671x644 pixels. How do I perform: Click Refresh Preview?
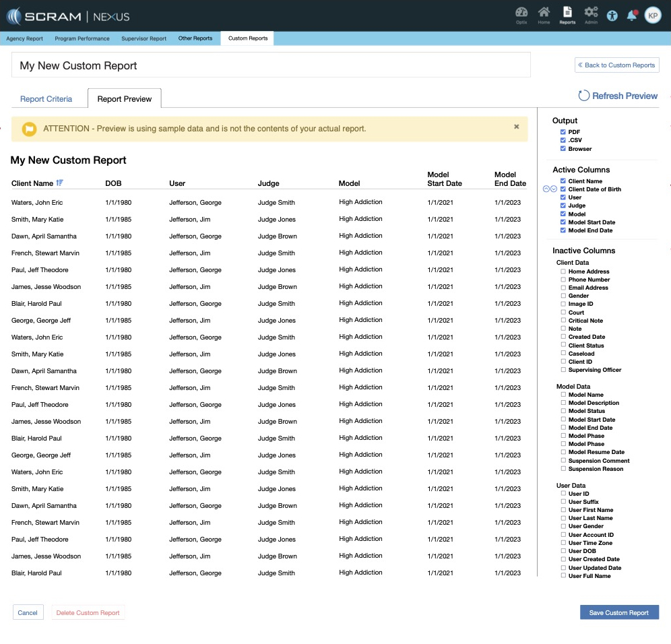(618, 96)
